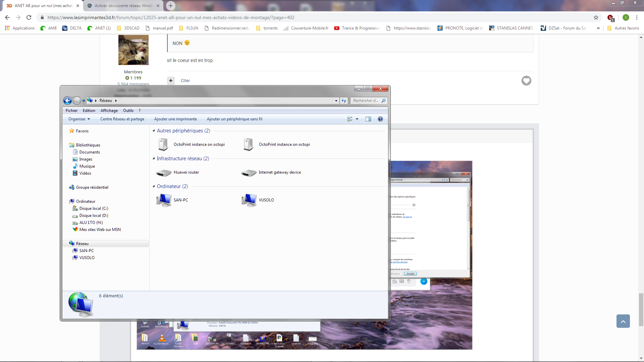Image resolution: width=644 pixels, height=362 pixels.
Task: Select the first OctoPrint instance device icon
Action: point(163,144)
